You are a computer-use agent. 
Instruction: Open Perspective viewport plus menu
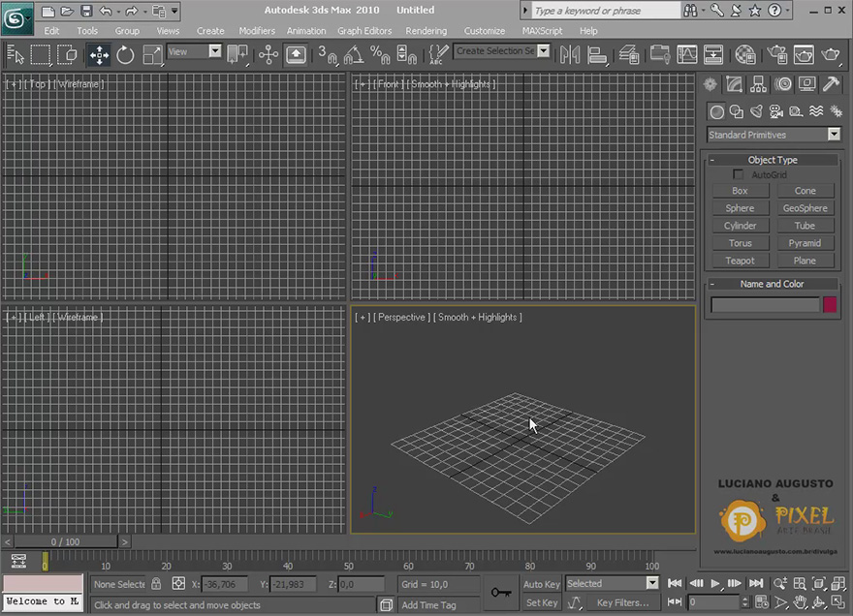pos(363,317)
